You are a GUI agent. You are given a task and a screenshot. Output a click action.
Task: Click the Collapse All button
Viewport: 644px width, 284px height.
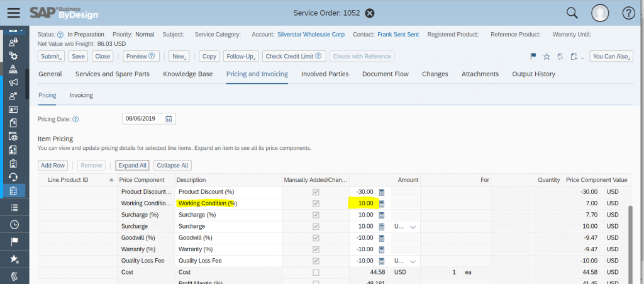point(172,165)
